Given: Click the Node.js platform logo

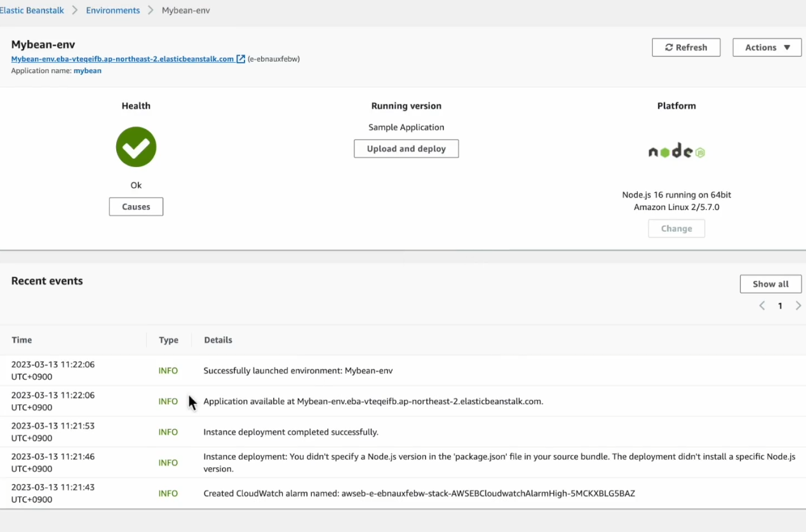Looking at the screenshot, I should (676, 151).
